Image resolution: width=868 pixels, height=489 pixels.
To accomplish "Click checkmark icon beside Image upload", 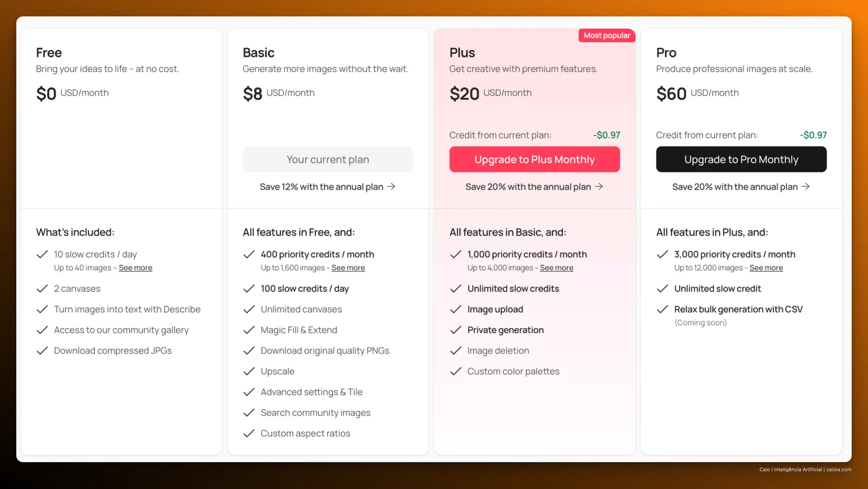I will tap(456, 309).
